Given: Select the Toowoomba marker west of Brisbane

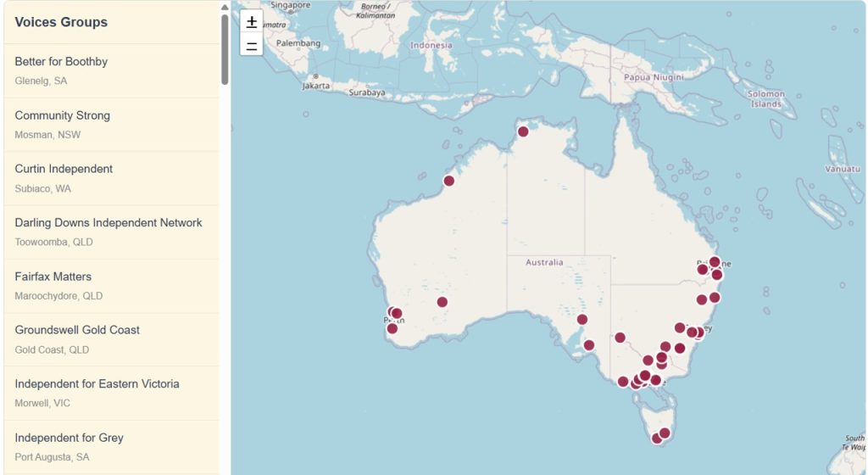Looking at the screenshot, I should click(x=703, y=270).
